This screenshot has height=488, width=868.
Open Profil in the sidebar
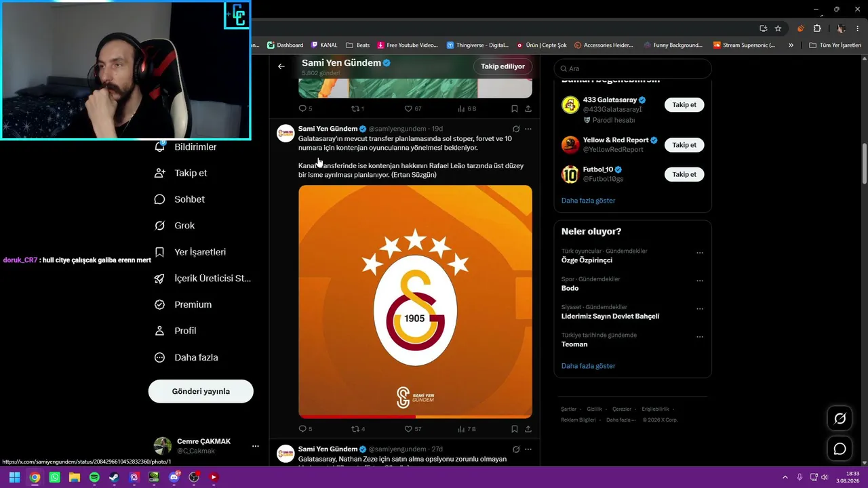pos(176,331)
